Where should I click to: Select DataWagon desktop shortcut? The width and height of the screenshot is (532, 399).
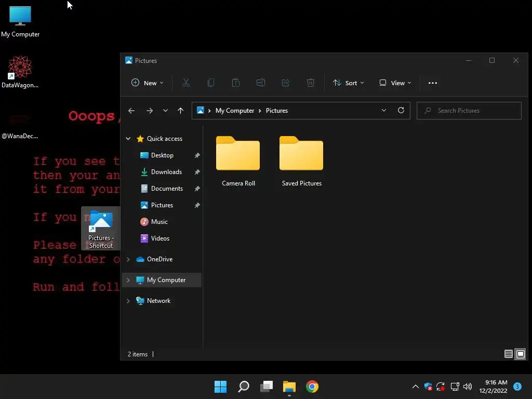pyautogui.click(x=20, y=72)
